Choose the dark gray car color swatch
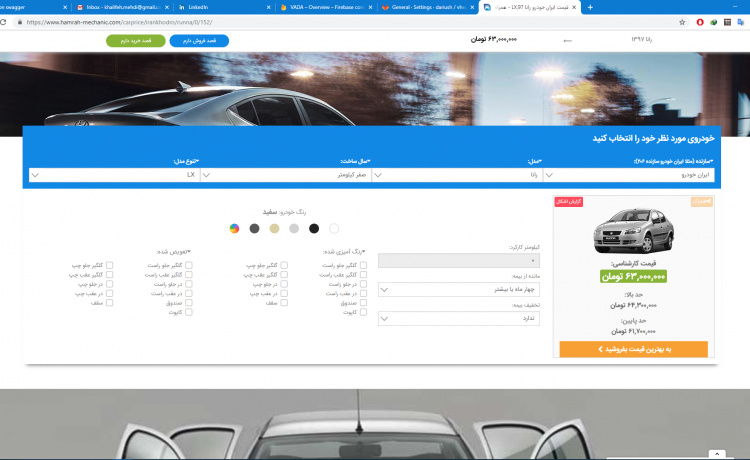750x460 pixels. point(254,229)
